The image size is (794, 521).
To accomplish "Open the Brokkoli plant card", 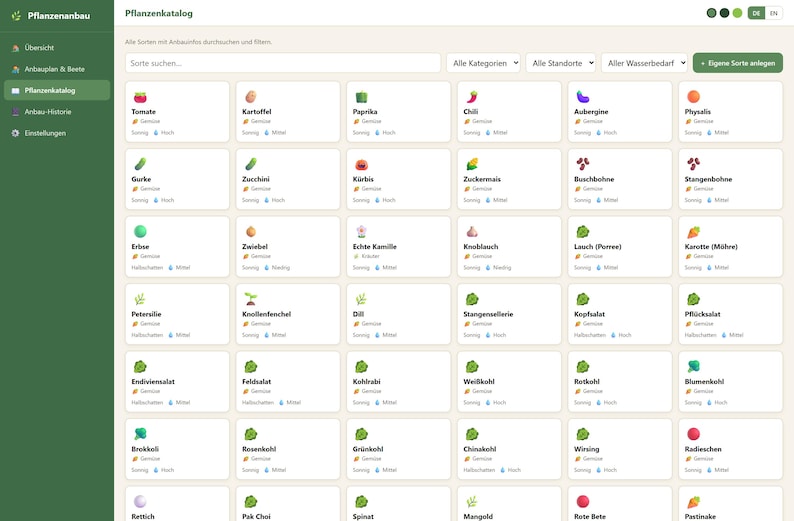I will click(x=177, y=449).
